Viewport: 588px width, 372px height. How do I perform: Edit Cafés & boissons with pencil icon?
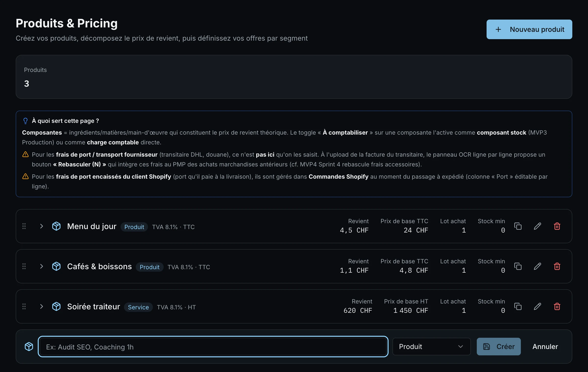click(537, 266)
